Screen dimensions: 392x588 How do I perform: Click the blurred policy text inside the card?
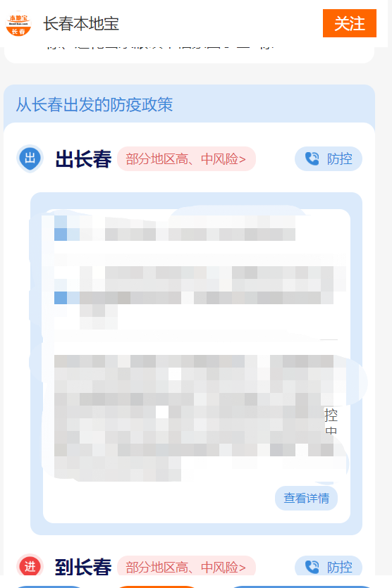pos(195,347)
